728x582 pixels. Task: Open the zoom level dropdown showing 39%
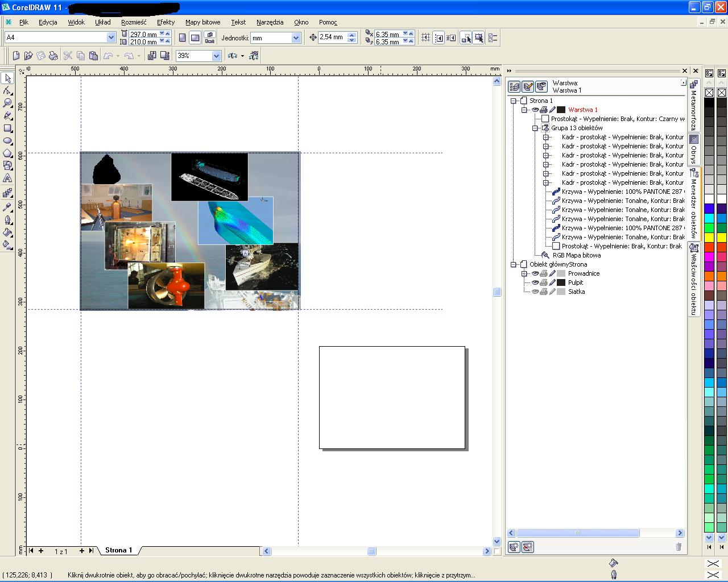point(216,56)
